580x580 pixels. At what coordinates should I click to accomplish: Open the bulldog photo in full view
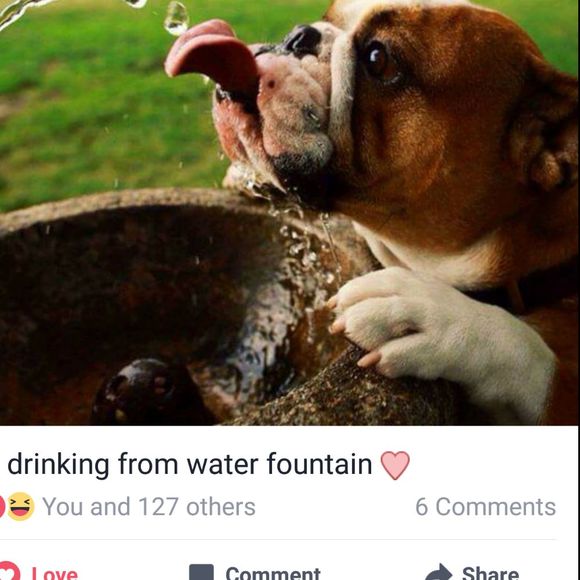click(290, 213)
